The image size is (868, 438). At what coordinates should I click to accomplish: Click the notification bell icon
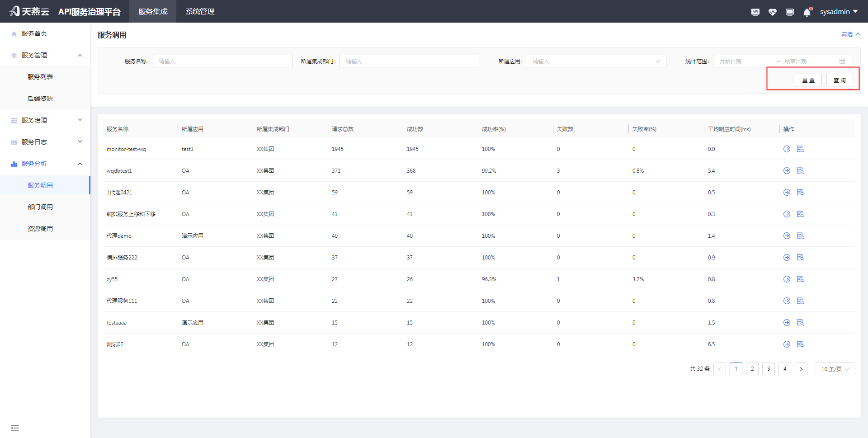(807, 12)
